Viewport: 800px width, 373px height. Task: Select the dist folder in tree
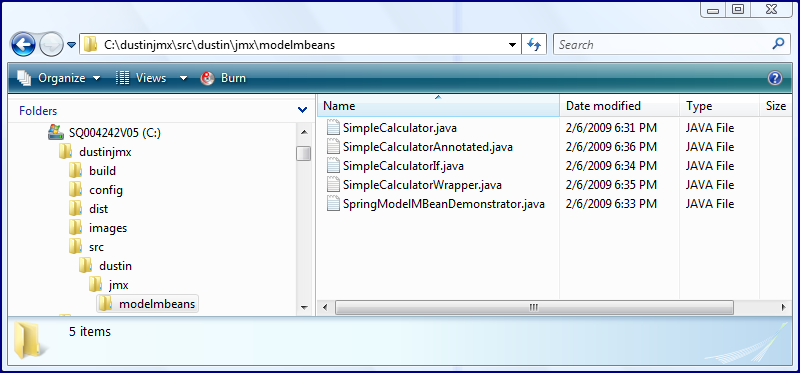(98, 209)
